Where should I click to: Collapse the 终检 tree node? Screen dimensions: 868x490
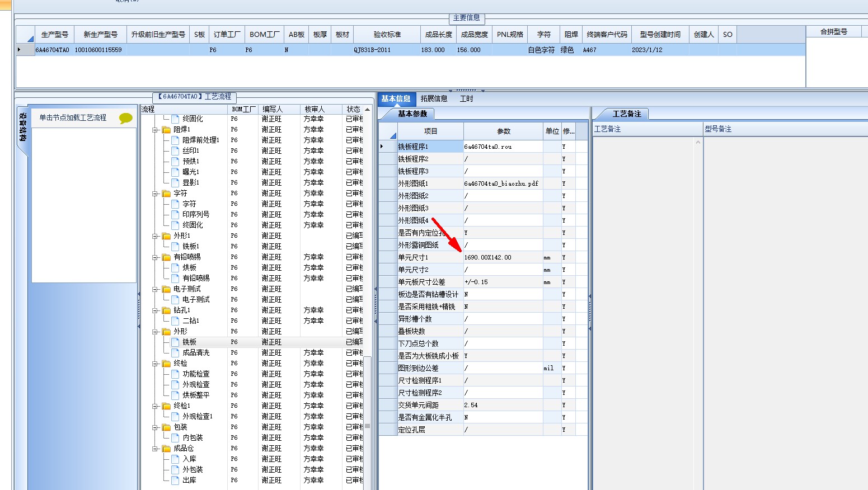coord(155,363)
